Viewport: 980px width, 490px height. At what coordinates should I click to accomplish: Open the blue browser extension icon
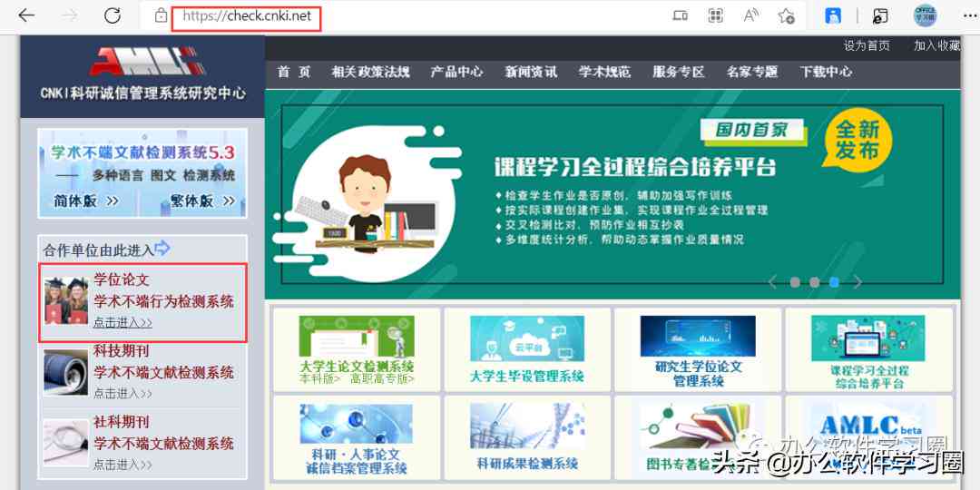(x=833, y=15)
